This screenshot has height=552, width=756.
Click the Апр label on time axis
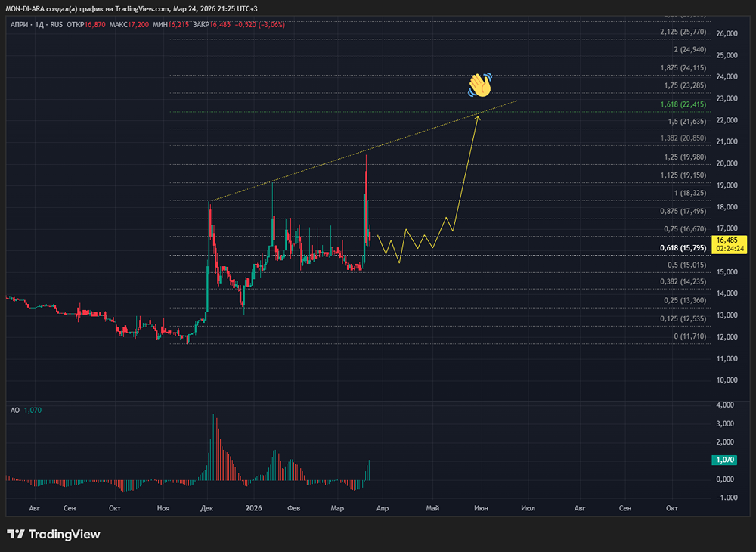click(383, 508)
